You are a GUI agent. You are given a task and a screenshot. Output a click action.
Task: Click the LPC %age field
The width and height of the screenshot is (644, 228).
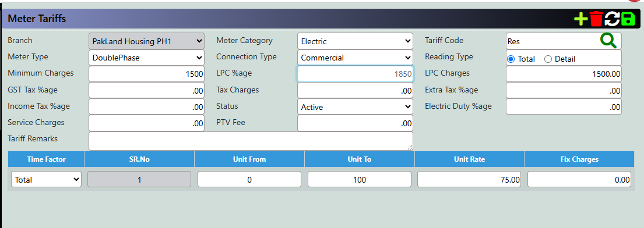356,74
